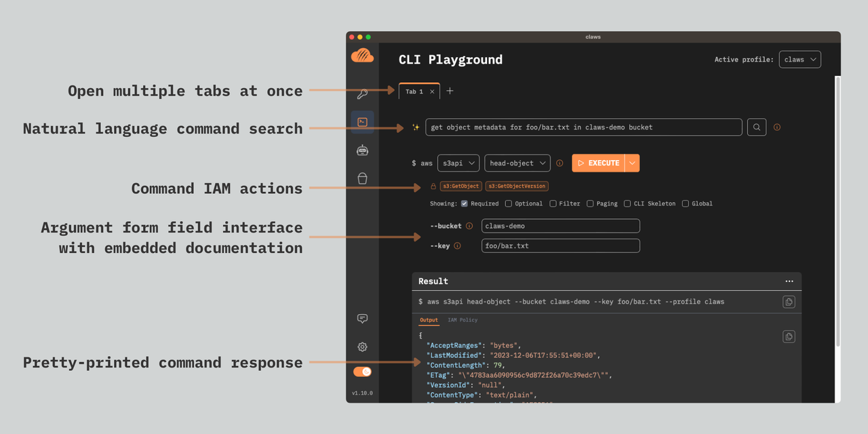Enable the Filter checkbox

553,203
